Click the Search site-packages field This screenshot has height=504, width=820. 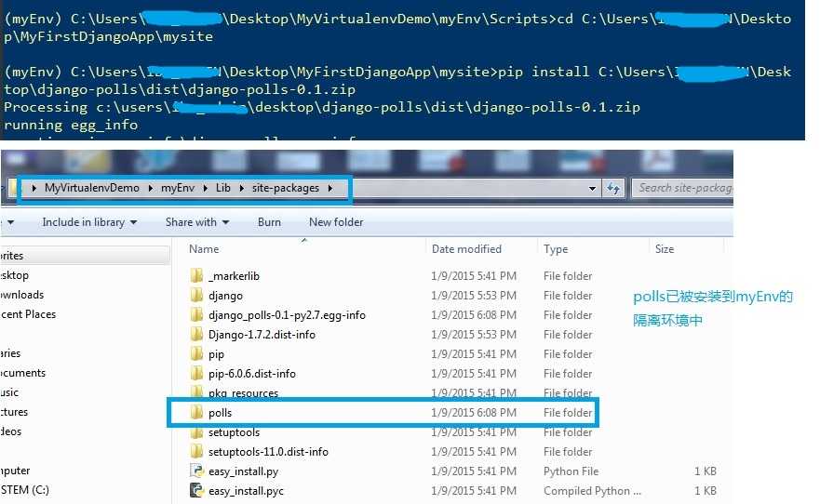[682, 188]
